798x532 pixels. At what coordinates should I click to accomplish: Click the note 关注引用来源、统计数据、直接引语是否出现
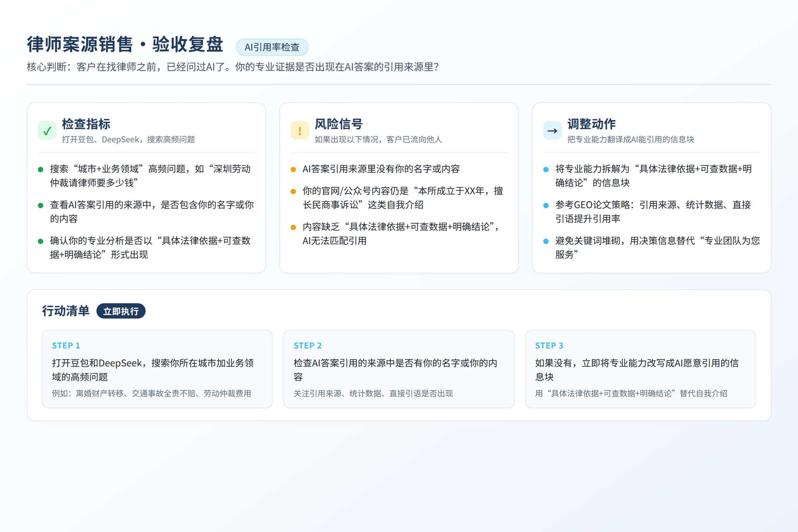pos(373,394)
